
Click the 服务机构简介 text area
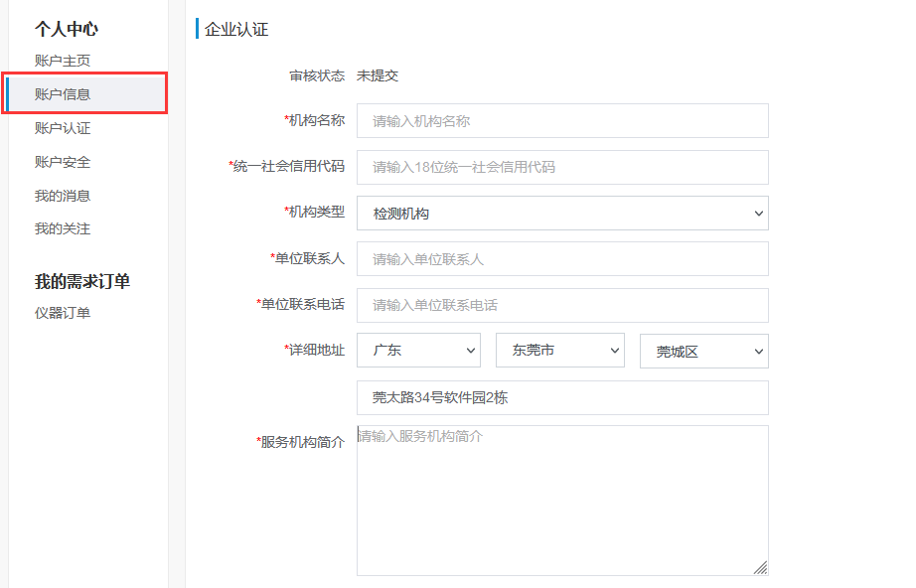click(x=562, y=501)
